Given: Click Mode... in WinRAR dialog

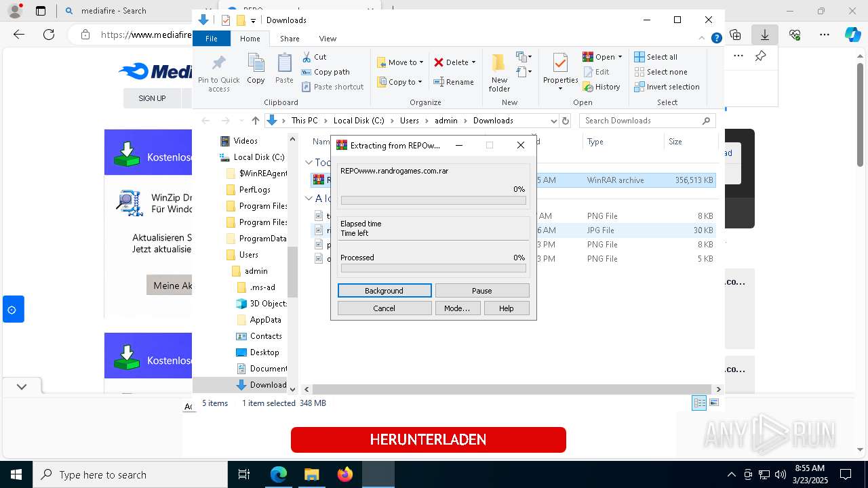Looking at the screenshot, I should (x=457, y=308).
